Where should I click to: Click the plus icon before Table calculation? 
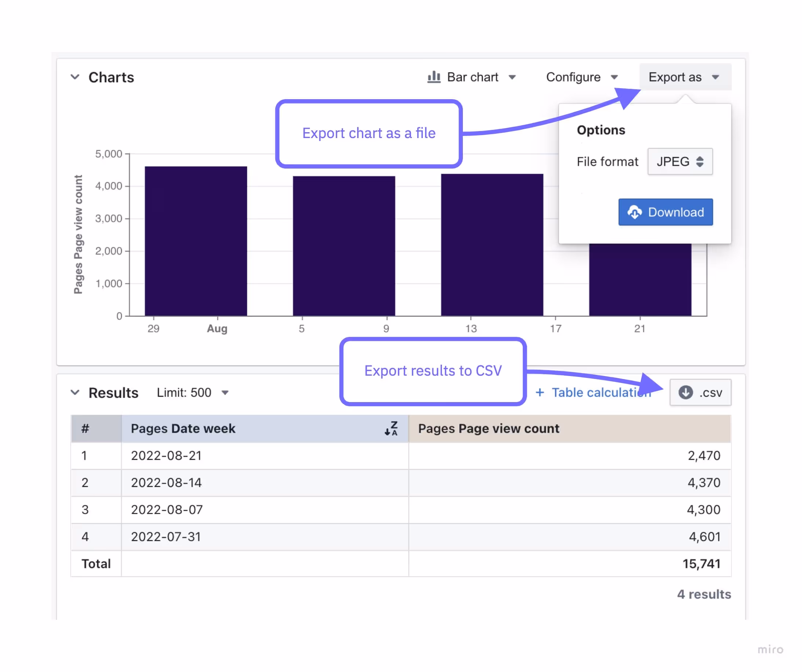[540, 392]
